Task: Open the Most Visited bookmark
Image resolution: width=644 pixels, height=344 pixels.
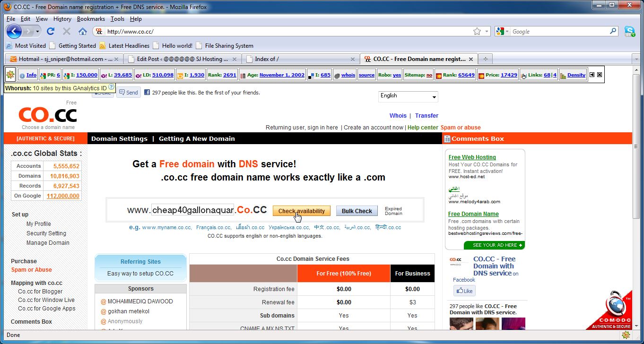Action: [26, 46]
